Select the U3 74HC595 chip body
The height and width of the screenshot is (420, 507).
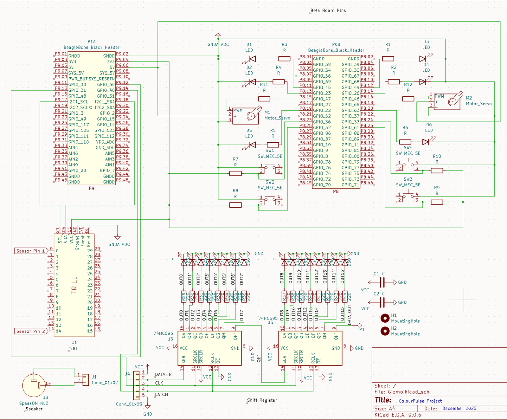(209, 348)
